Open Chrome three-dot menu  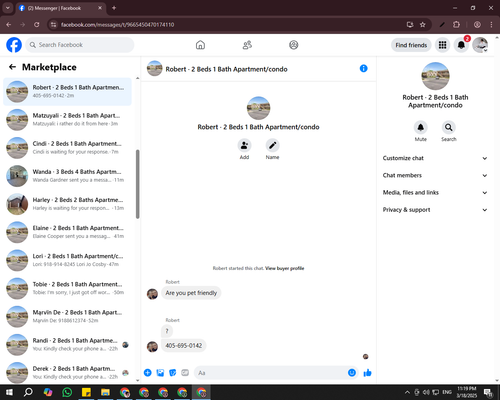click(491, 25)
